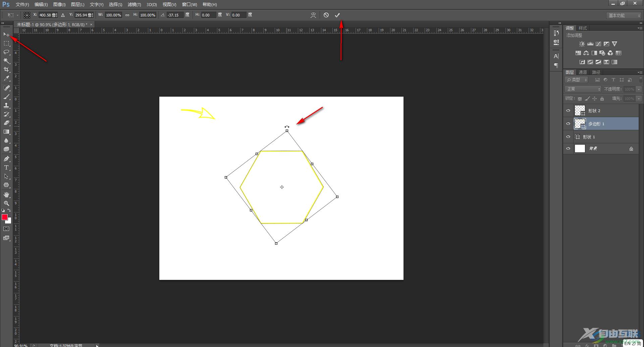Open the layer blend mode dropdown

[583, 89]
